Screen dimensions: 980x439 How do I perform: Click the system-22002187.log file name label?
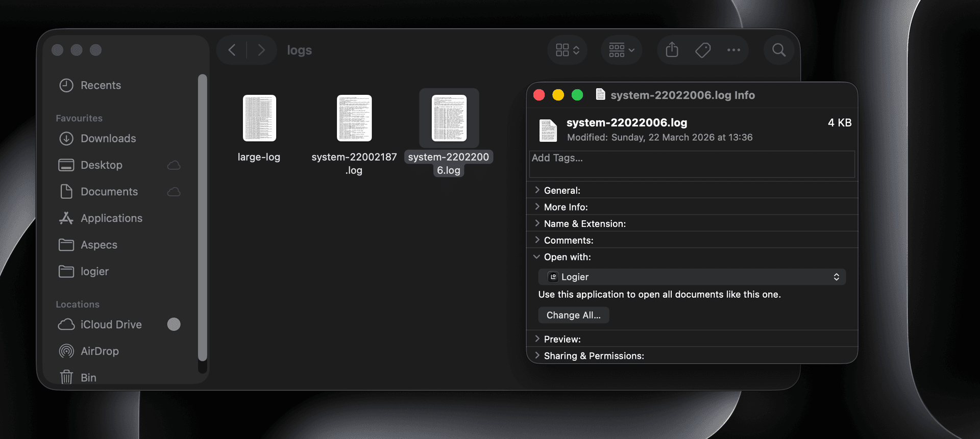(354, 164)
